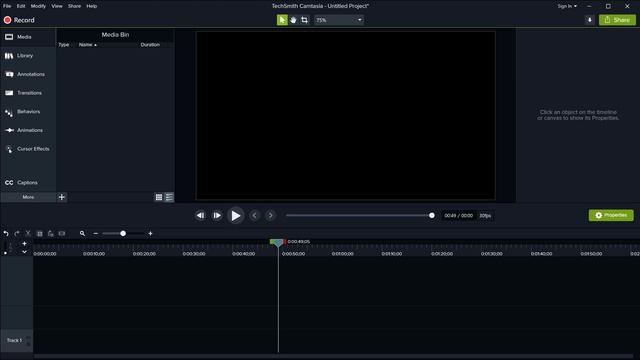Open the Edit menu
The image size is (640, 360).
point(21,6)
